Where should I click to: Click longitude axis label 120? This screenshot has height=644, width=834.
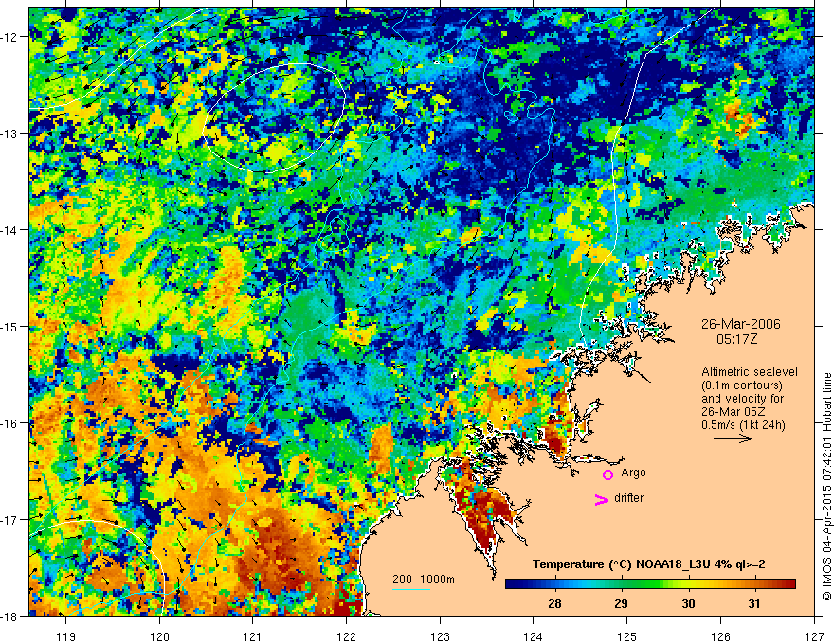coord(159,636)
